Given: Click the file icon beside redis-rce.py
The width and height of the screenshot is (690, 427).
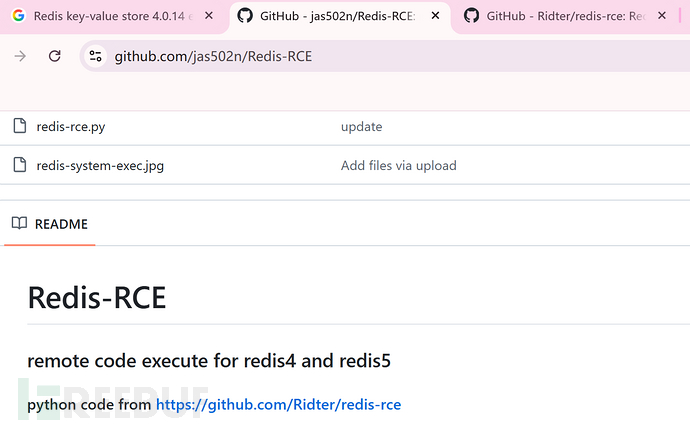Looking at the screenshot, I should 20,125.
